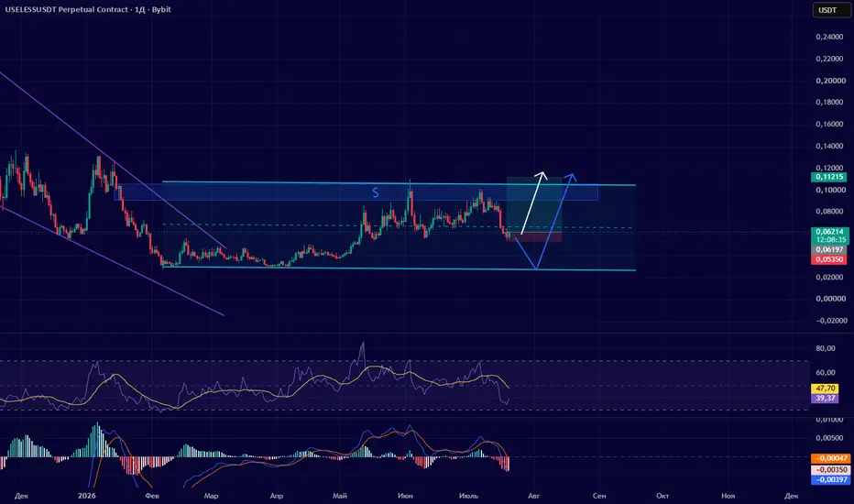854x504 pixels.
Task: Click the Ноя month label
Action: (x=728, y=496)
